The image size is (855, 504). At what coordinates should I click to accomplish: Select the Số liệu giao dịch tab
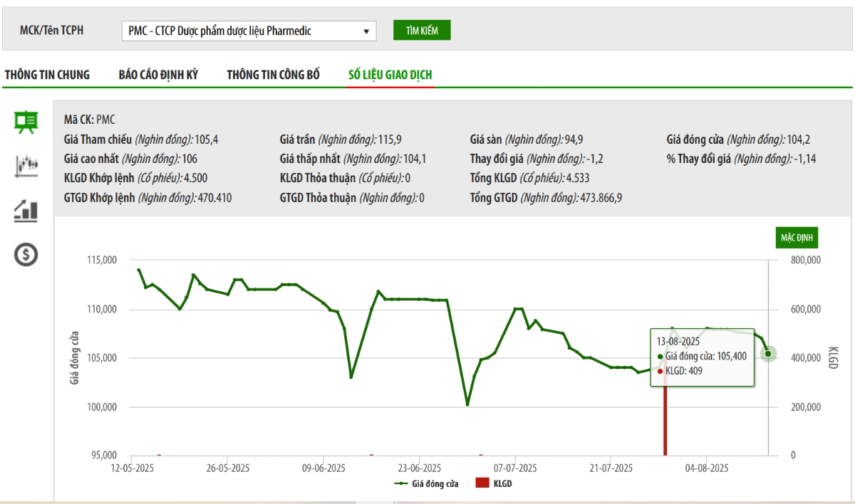point(390,75)
